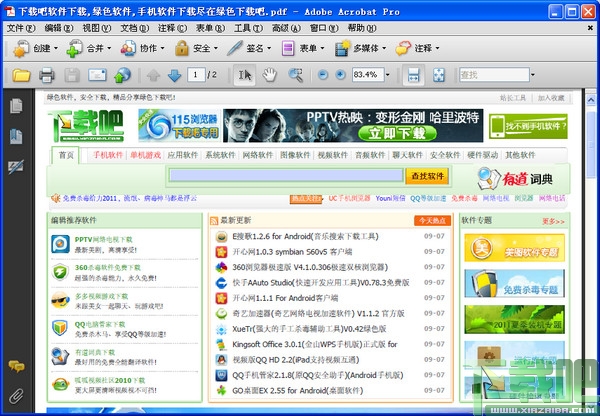Screen dimensions: 600x416
Task: Click the 免费杀毒专题 banner thumbnail
Action: point(514,284)
